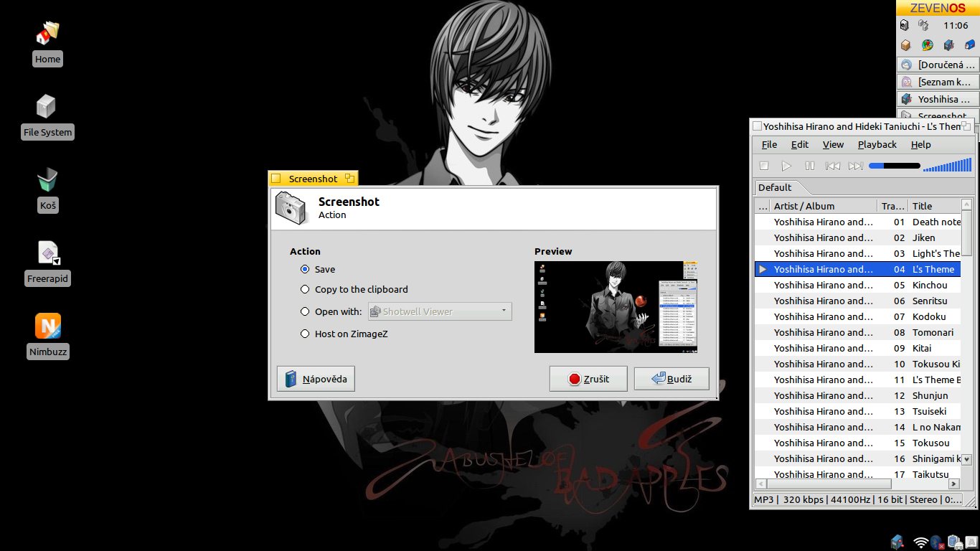The width and height of the screenshot is (980, 551).
Task: Click the Artist / Album column header
Action: tap(823, 206)
